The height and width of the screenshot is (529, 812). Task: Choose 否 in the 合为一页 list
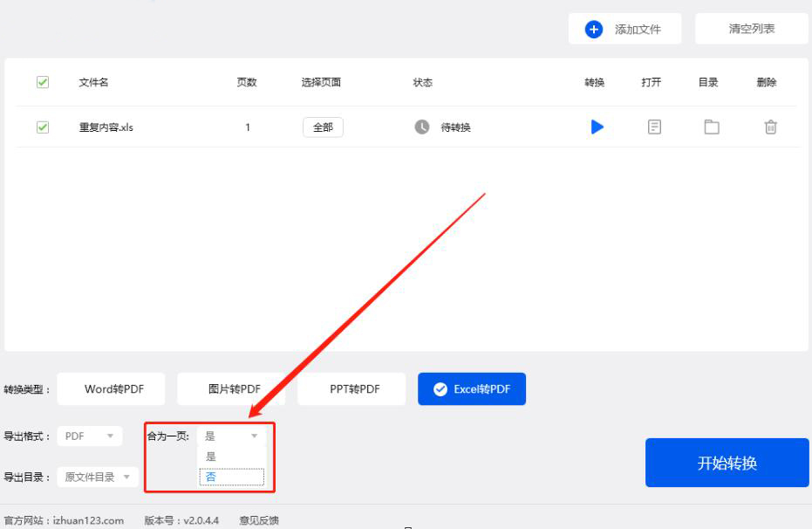pyautogui.click(x=231, y=477)
